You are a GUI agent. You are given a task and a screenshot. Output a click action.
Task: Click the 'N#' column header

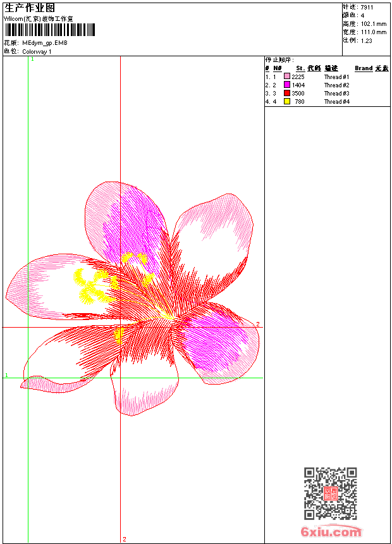pos(278,68)
